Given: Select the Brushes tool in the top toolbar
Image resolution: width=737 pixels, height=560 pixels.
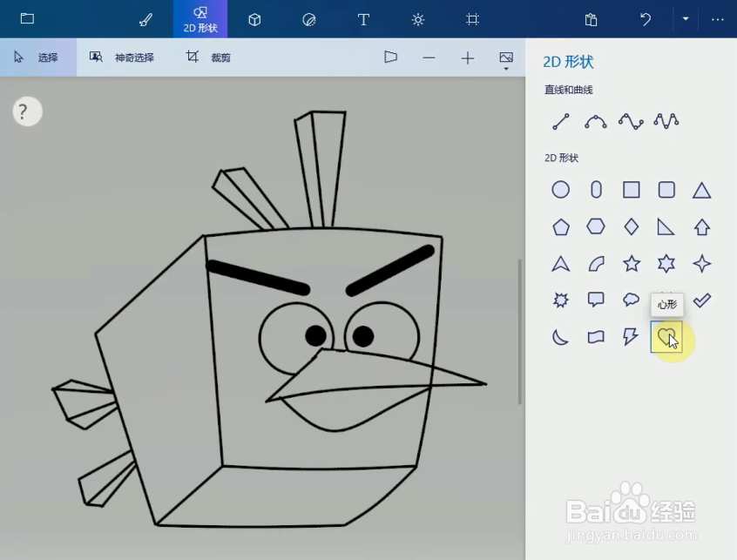Looking at the screenshot, I should pos(145,19).
